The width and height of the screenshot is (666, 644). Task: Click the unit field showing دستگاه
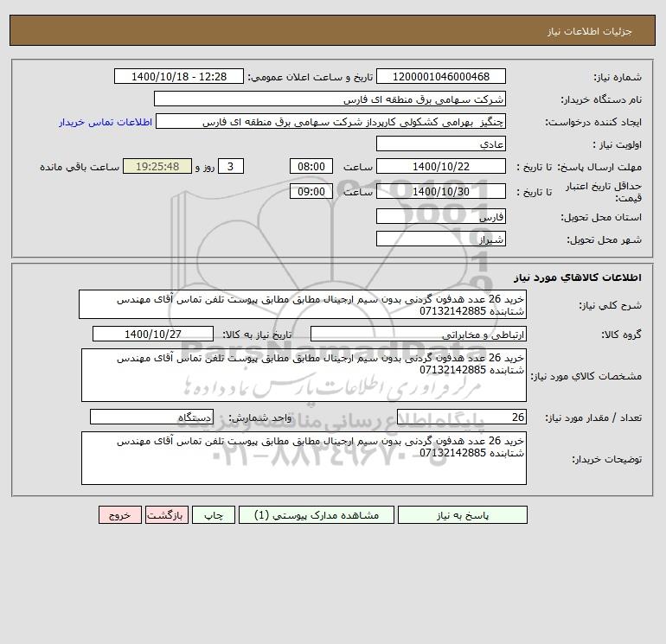click(151, 417)
